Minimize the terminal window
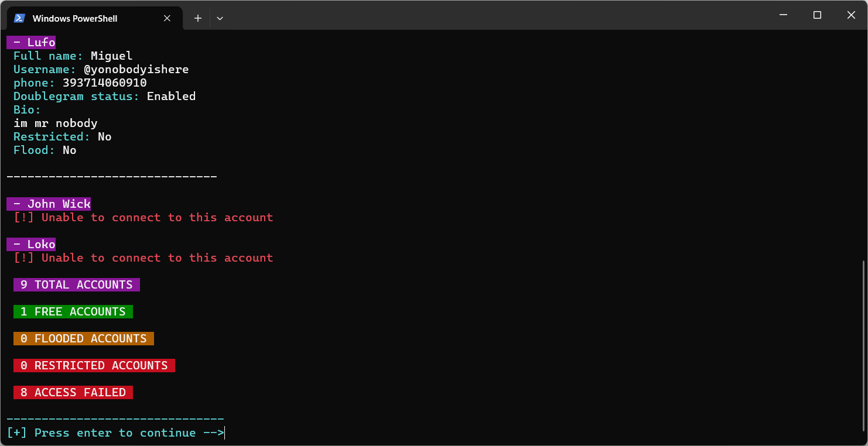 (x=783, y=15)
